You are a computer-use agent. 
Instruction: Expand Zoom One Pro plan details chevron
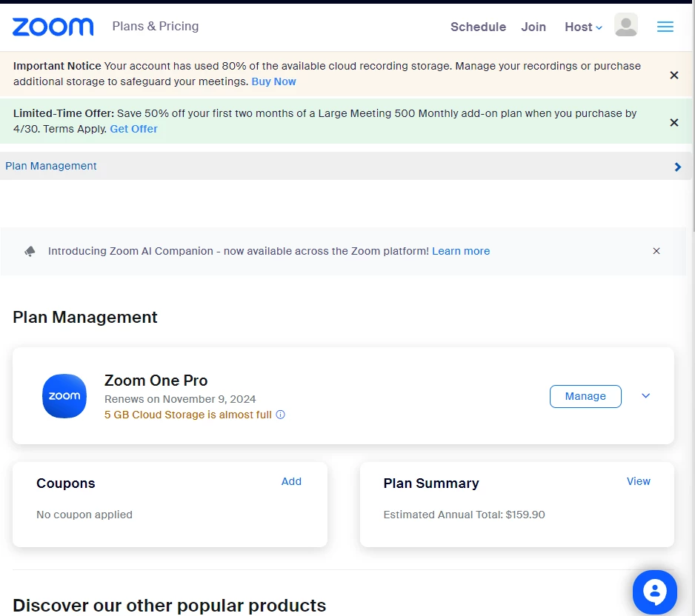point(646,395)
